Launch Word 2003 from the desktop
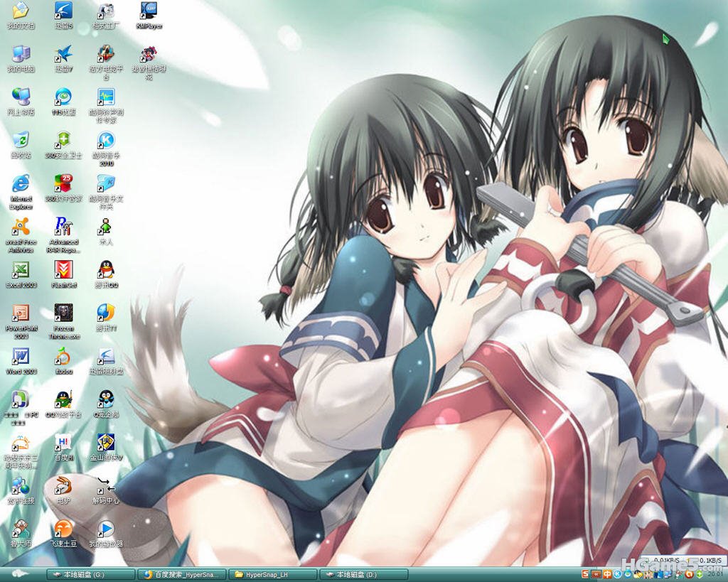This screenshot has width=728, height=582. tap(21, 357)
